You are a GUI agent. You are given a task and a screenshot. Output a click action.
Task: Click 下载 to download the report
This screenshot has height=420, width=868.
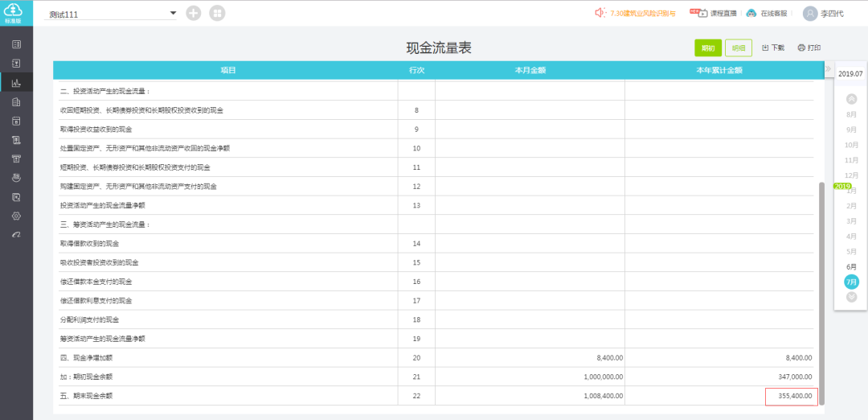pyautogui.click(x=773, y=48)
